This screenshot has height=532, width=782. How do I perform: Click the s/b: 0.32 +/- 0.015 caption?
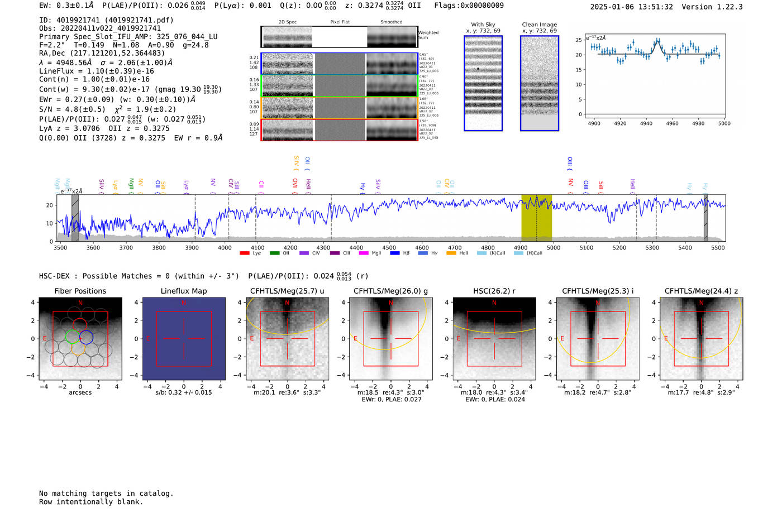(184, 392)
